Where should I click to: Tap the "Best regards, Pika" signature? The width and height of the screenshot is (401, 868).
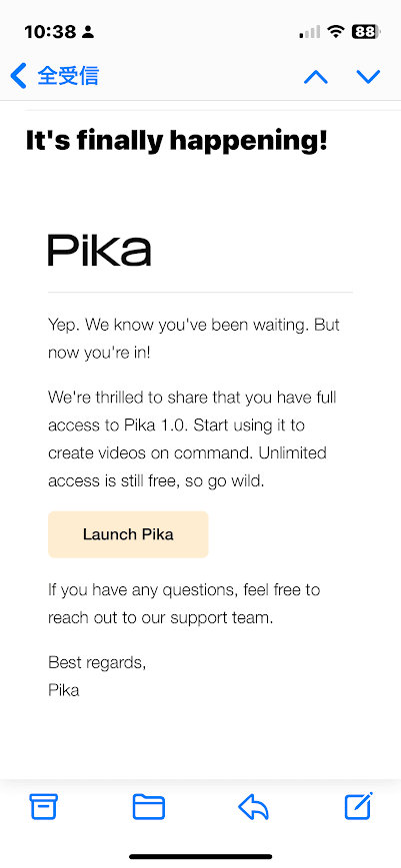click(97, 676)
